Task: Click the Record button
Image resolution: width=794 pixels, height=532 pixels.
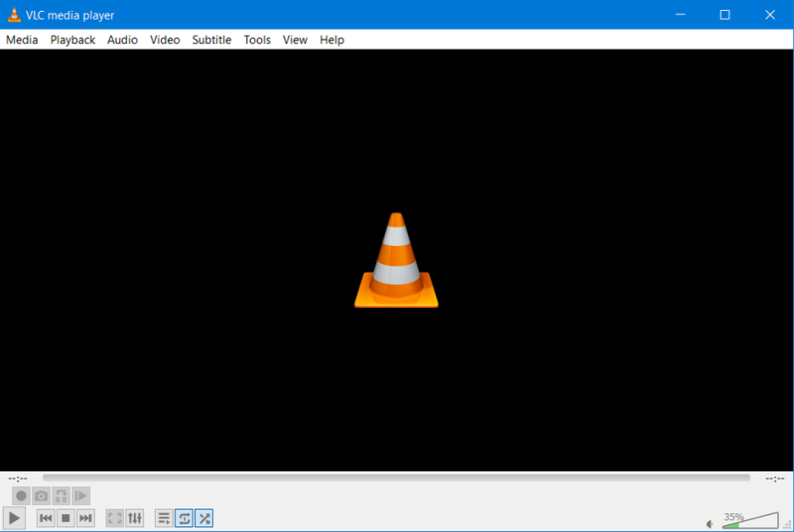Action: [21, 495]
